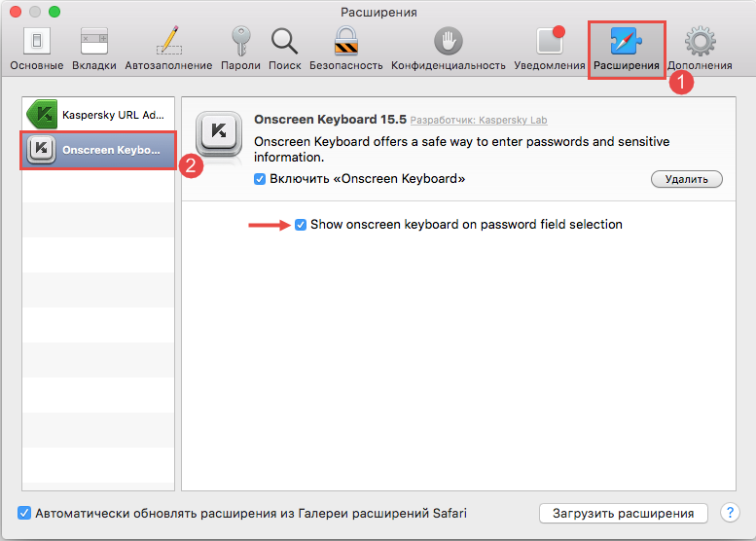Image resolution: width=756 pixels, height=541 pixels.
Task: Open the Дополнения gear pane
Action: [x=701, y=50]
